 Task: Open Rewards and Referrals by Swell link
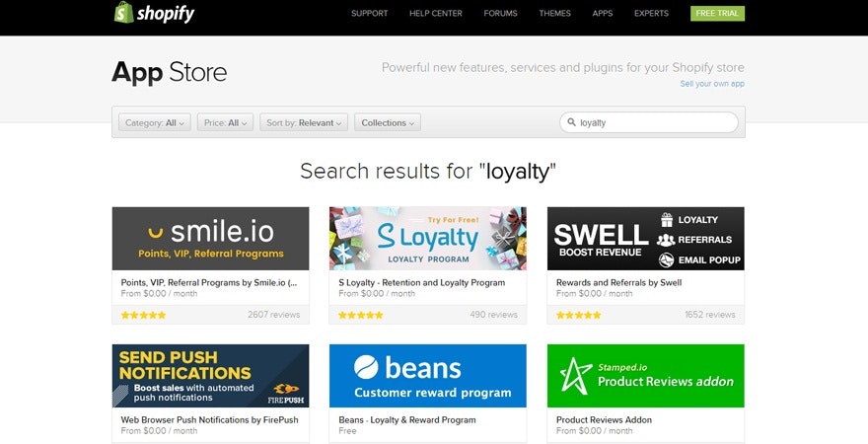coord(619,282)
